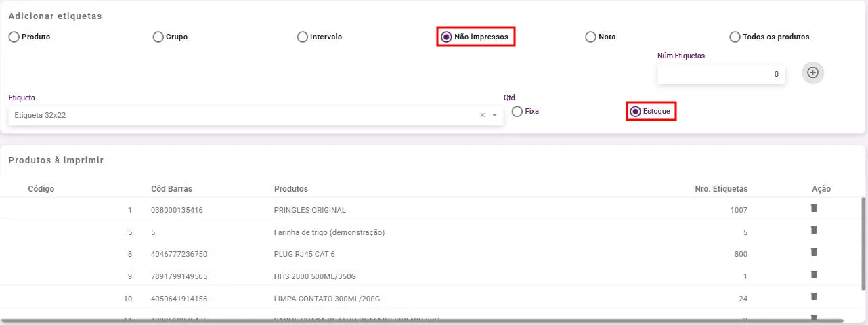
Task: Click label count 24
Action: click(x=743, y=299)
